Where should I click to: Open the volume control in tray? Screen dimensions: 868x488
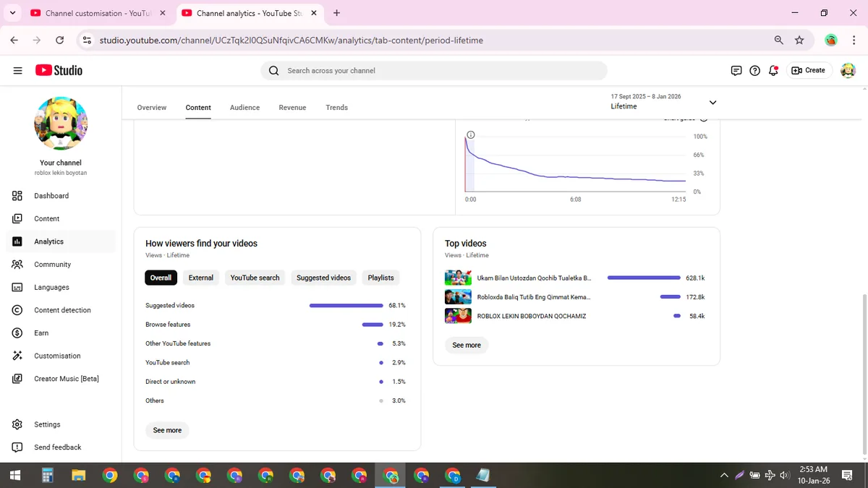[x=786, y=475]
